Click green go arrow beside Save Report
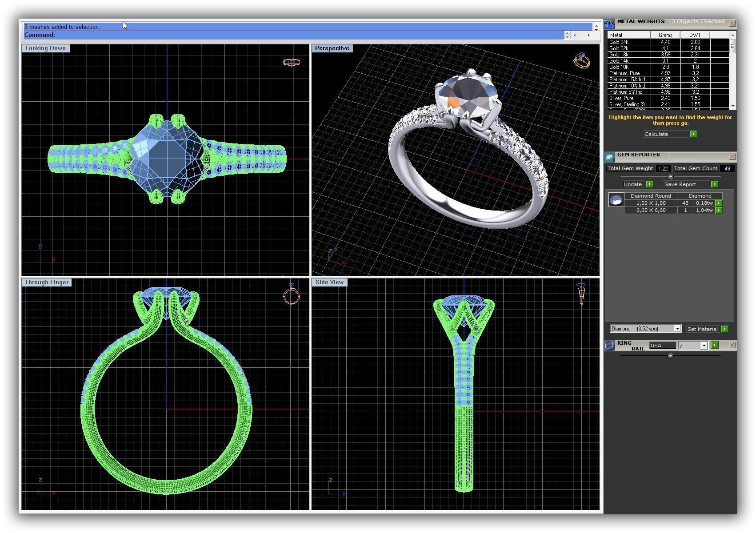This screenshot has width=756, height=533. tap(714, 184)
